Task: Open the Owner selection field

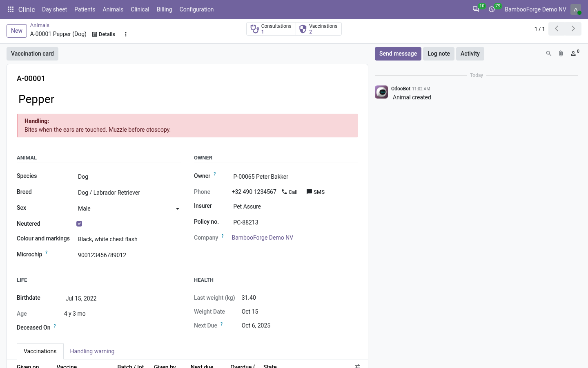Action: point(295,177)
